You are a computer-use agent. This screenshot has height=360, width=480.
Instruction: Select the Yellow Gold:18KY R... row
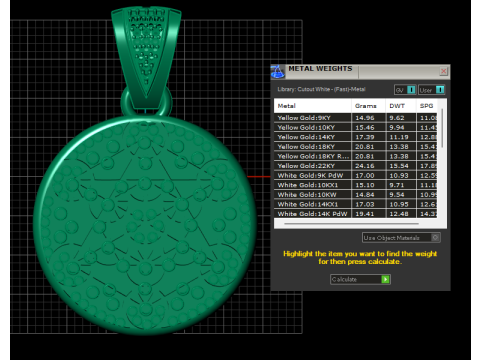point(356,156)
